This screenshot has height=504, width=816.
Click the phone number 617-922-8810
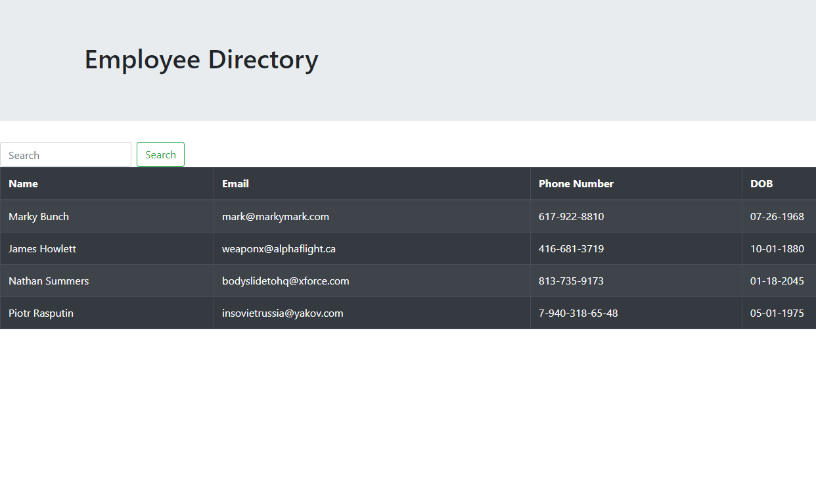[x=571, y=216]
